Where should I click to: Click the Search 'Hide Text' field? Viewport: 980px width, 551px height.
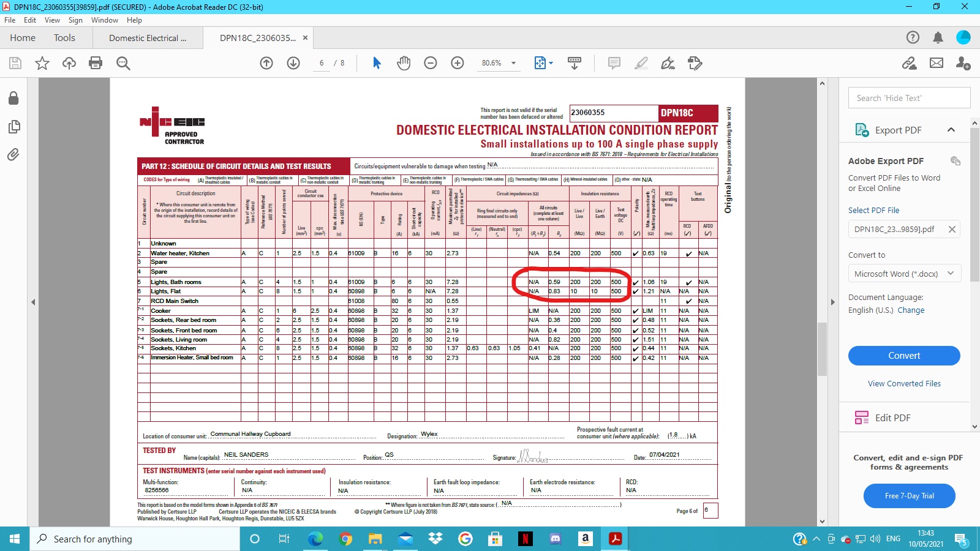(909, 98)
